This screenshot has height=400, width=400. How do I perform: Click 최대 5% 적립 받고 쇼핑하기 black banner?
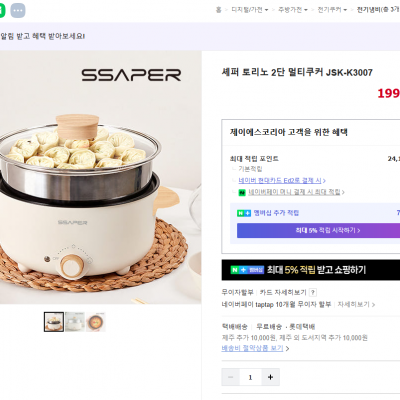coord(311,270)
